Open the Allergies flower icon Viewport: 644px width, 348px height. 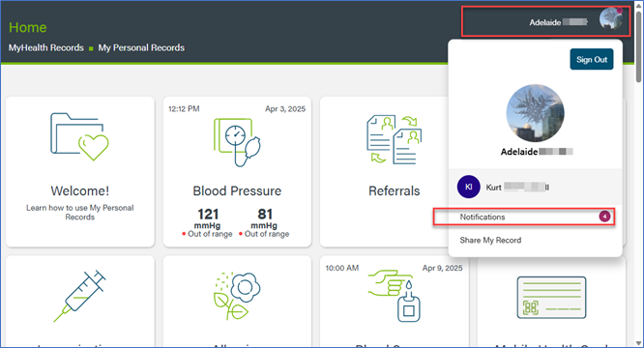[237, 296]
